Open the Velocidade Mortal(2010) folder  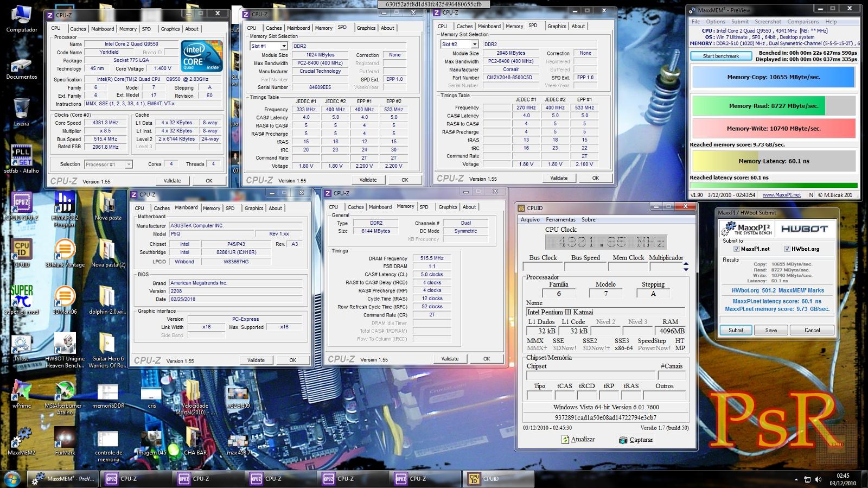[195, 397]
